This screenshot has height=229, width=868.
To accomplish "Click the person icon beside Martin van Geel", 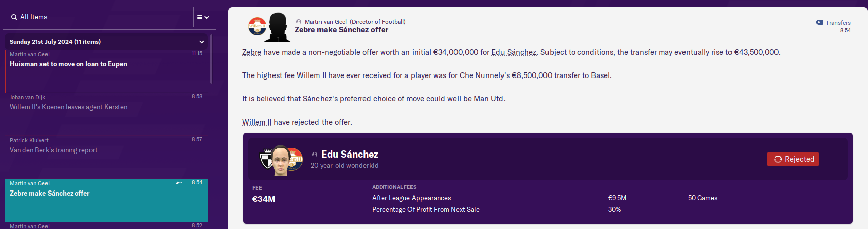I will pos(299,22).
